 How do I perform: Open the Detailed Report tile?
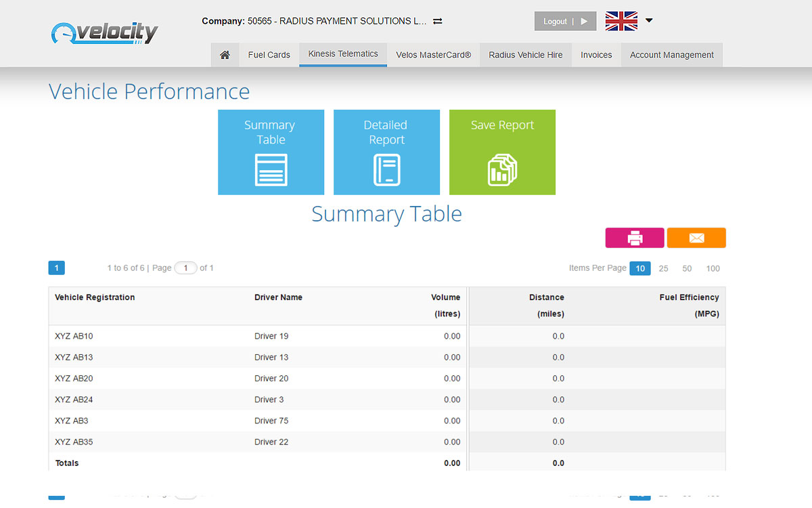coord(386,152)
